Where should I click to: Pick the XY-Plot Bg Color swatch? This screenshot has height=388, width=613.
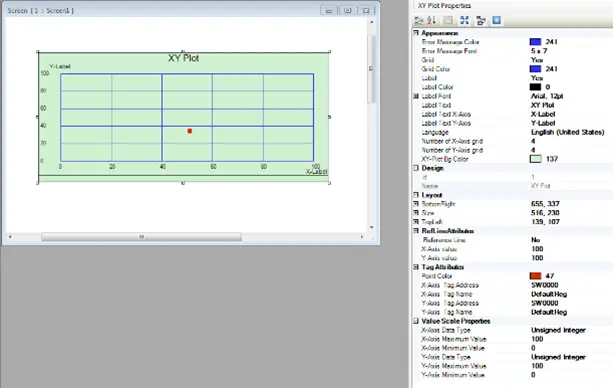pyautogui.click(x=535, y=159)
